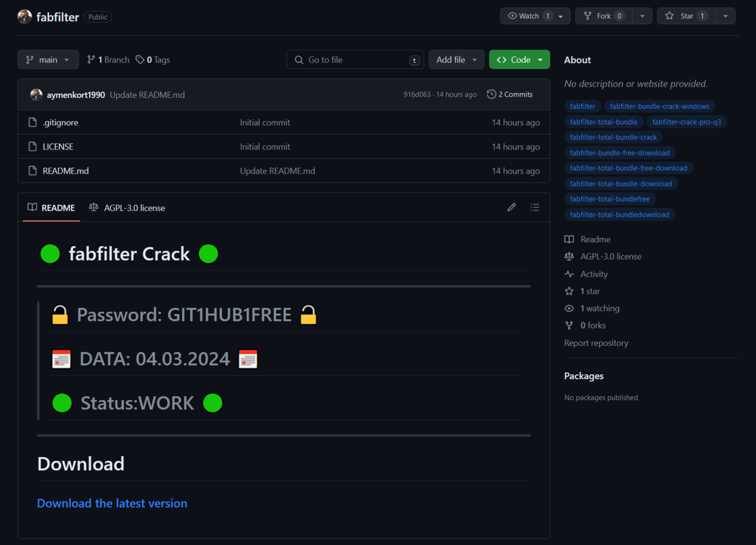Viewport: 756px width, 545px height.
Task: Open Download the latest version link
Action: pos(112,503)
